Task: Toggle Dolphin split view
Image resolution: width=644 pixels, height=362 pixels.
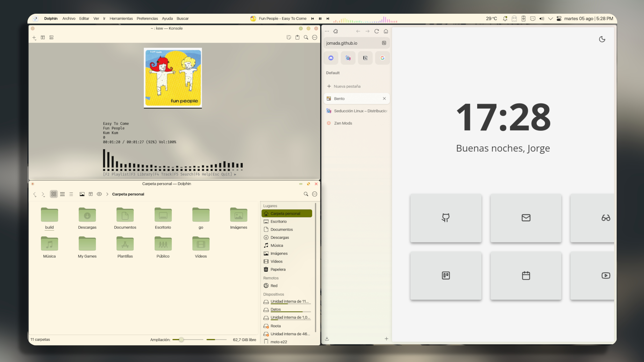Action: click(x=91, y=194)
